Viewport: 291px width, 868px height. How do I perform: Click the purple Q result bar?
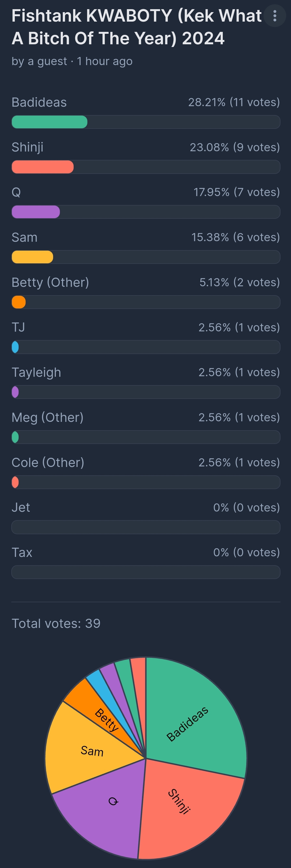point(36,212)
